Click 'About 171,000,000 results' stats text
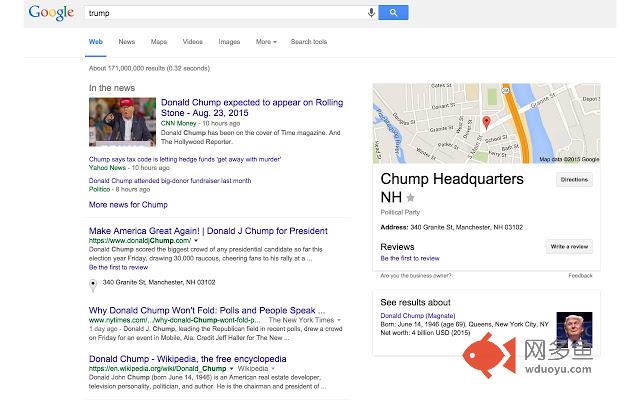Image resolution: width=640 pixels, height=400 pixels. click(149, 68)
